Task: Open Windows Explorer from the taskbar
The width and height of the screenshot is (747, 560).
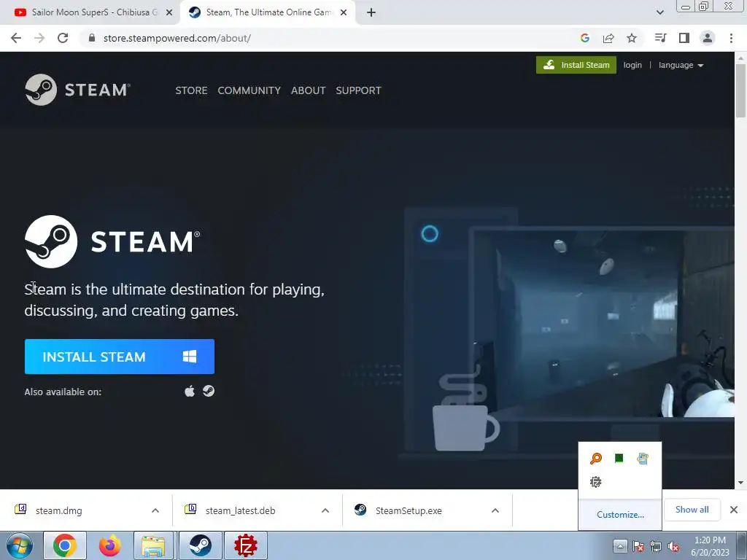Action: (x=153, y=545)
